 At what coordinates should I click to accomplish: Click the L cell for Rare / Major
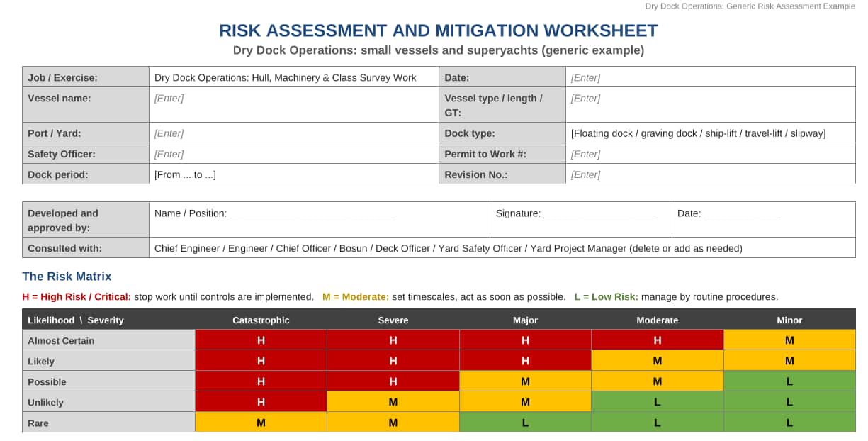525,423
